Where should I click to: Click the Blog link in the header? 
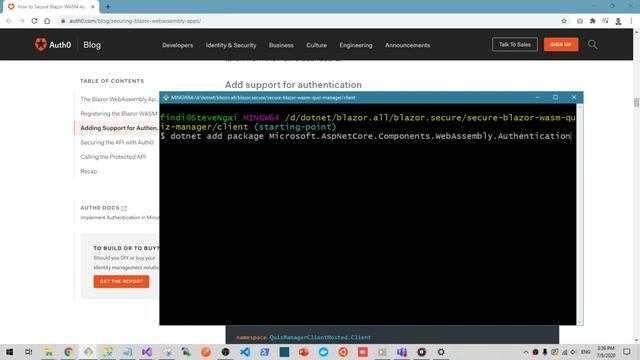[92, 45]
